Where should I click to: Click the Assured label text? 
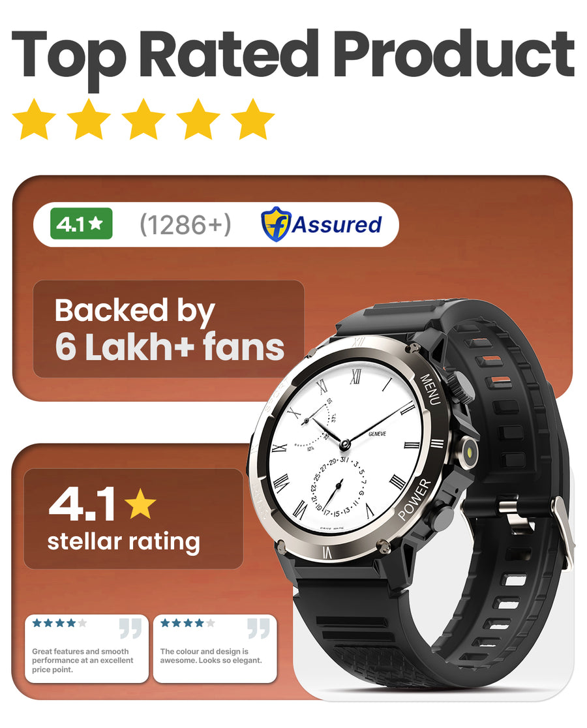tap(337, 224)
